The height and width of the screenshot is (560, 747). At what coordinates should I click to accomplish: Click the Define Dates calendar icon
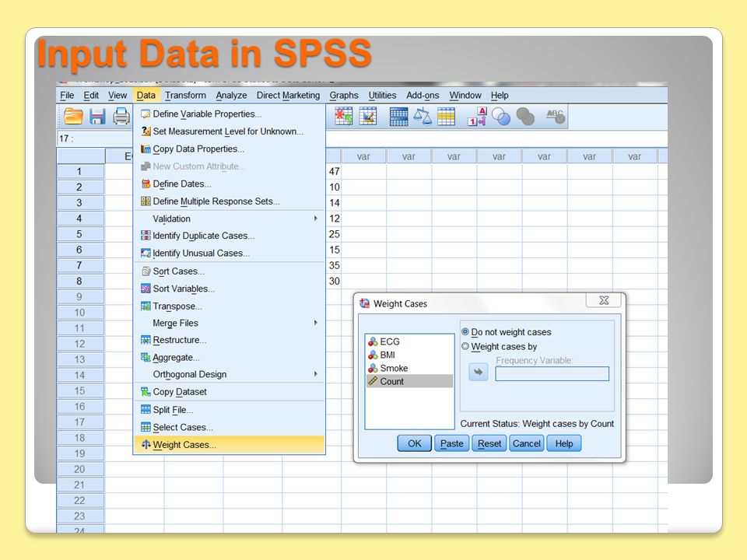[x=146, y=184]
